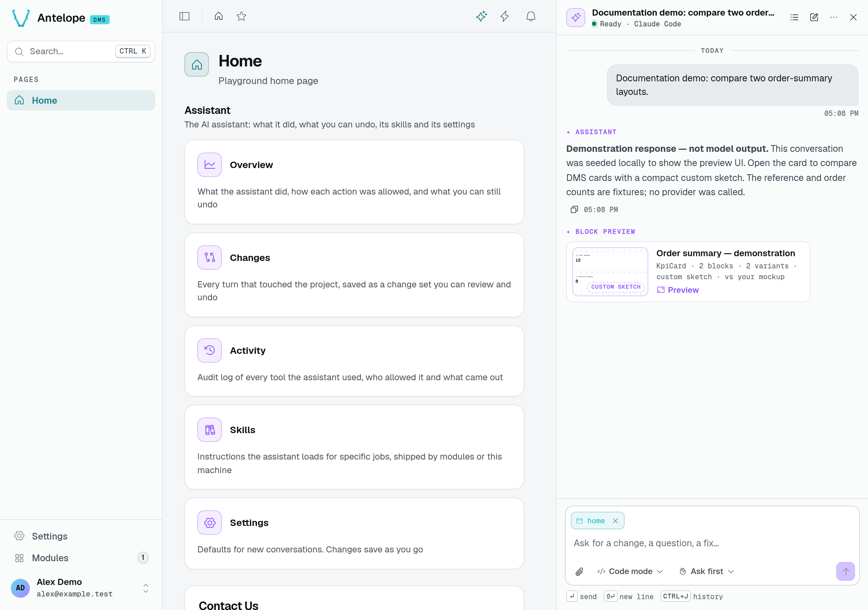Open Settings in the sidebar footer

coord(81,536)
